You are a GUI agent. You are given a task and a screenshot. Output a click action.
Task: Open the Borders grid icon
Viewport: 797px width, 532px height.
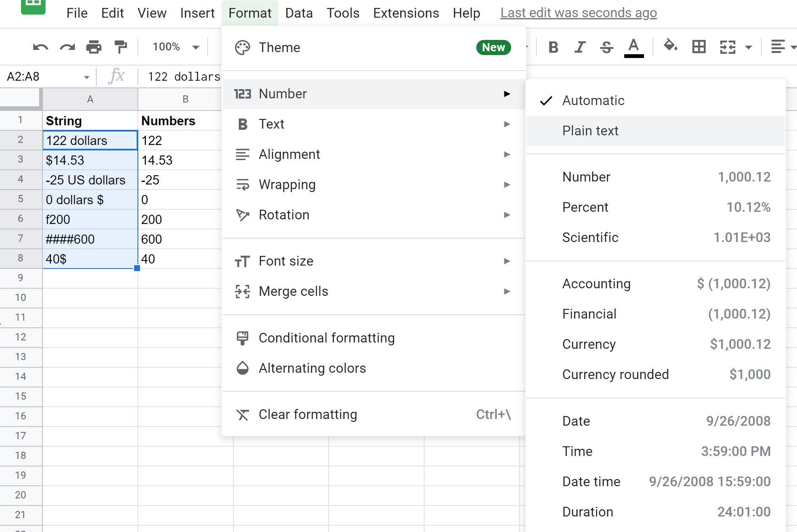point(699,47)
